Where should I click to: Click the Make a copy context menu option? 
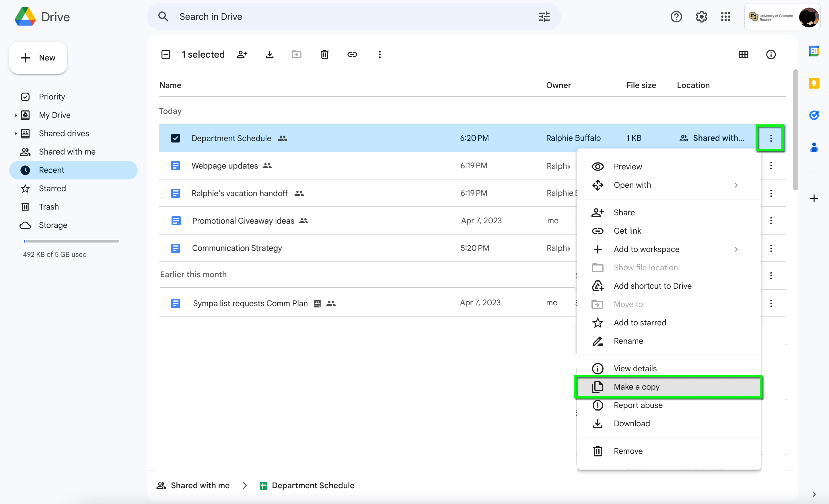point(637,387)
